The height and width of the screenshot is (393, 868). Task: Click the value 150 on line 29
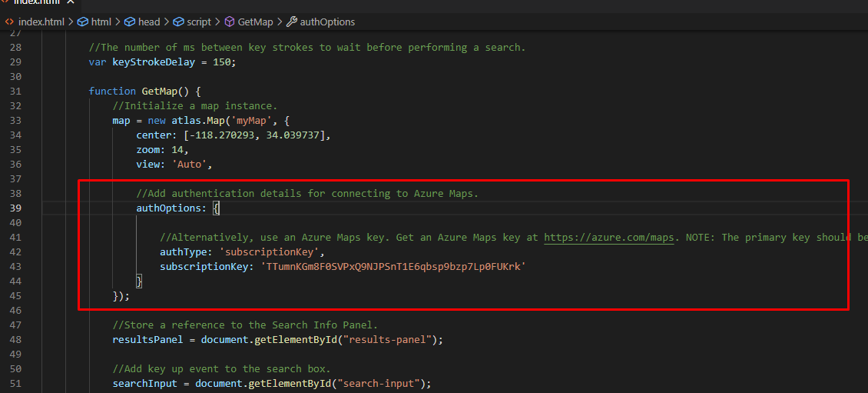coord(221,62)
